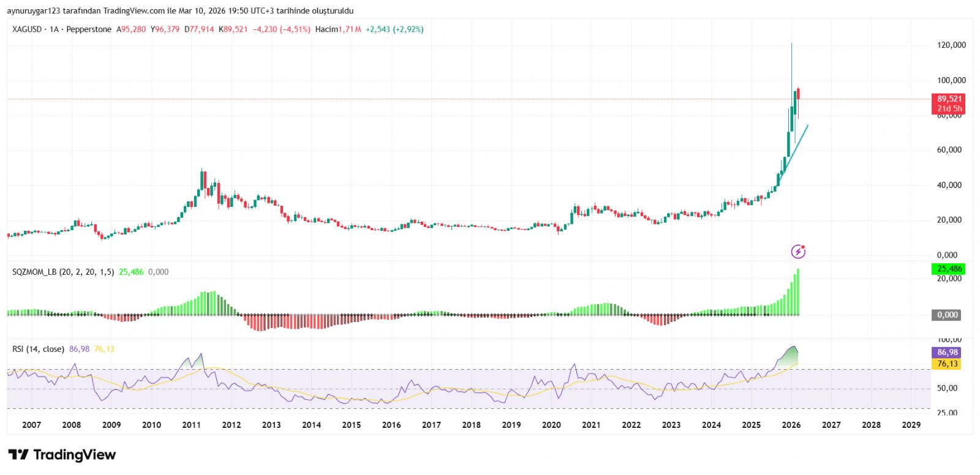980x475 pixels.
Task: Click the green 25,486 SQZMOM value tag
Action: [949, 269]
